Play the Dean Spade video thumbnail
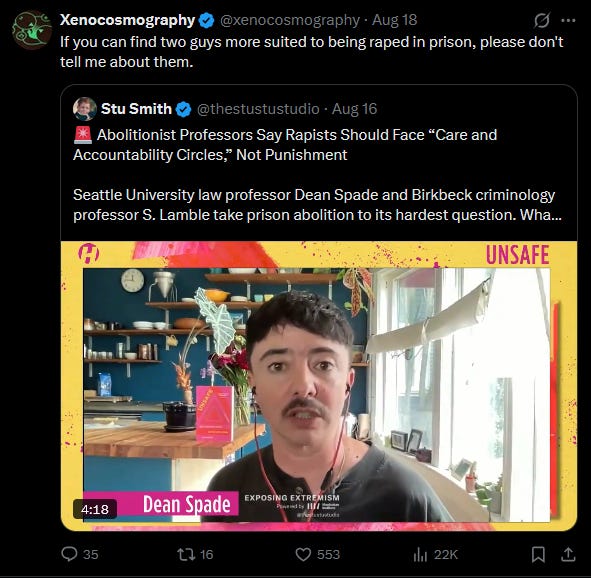The height and width of the screenshot is (578, 591). click(x=319, y=386)
